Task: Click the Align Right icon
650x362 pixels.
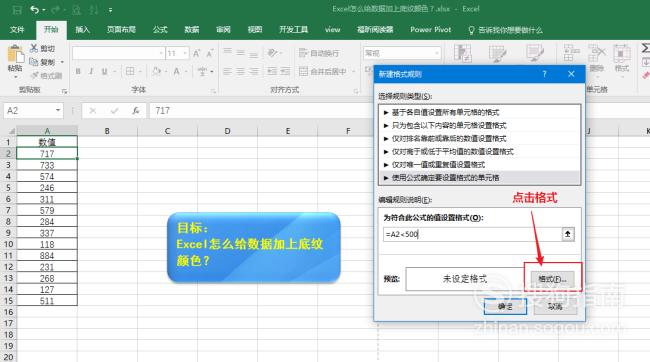Action: click(254, 71)
